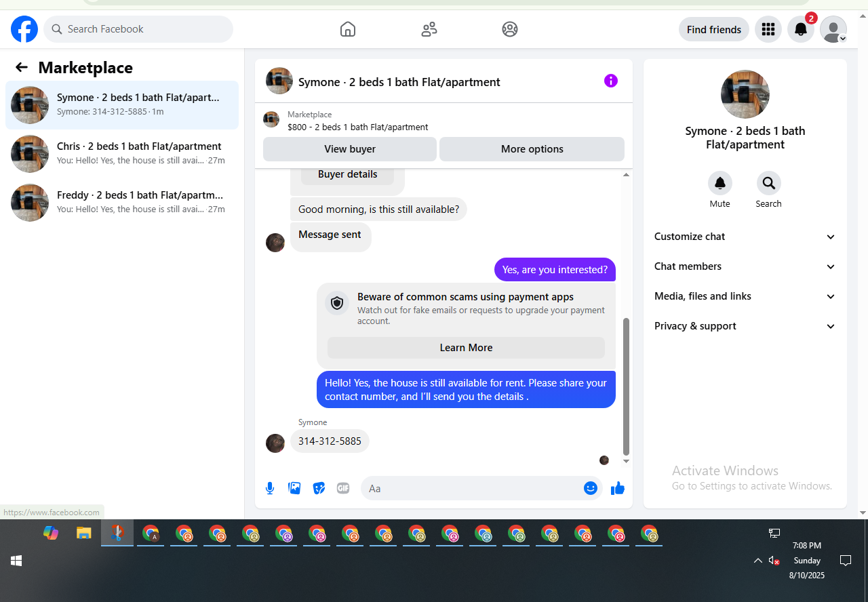Mute this conversation via bell icon
The image size is (868, 602).
pyautogui.click(x=720, y=183)
